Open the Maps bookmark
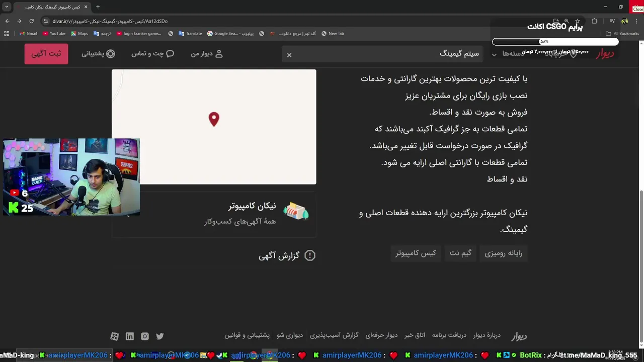 point(79,34)
